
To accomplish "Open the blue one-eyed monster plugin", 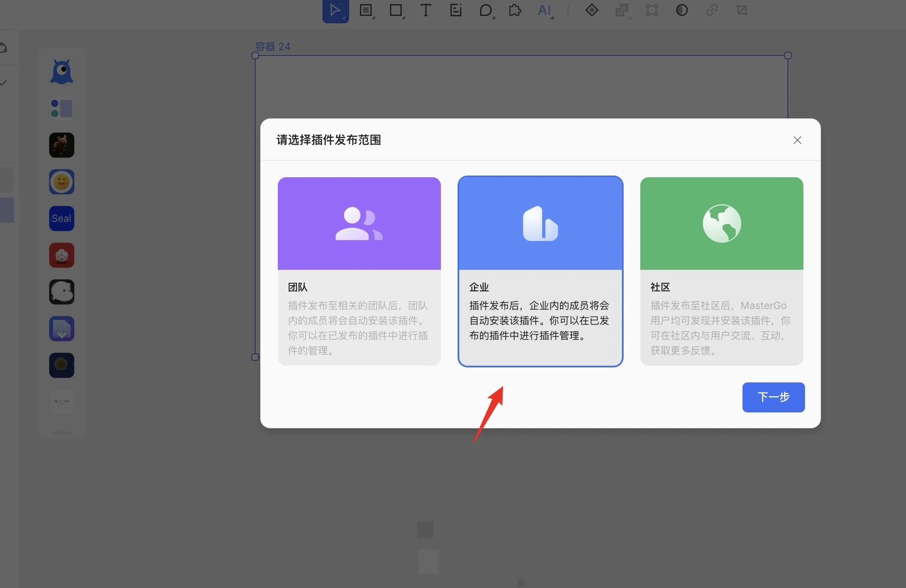I will (x=62, y=72).
